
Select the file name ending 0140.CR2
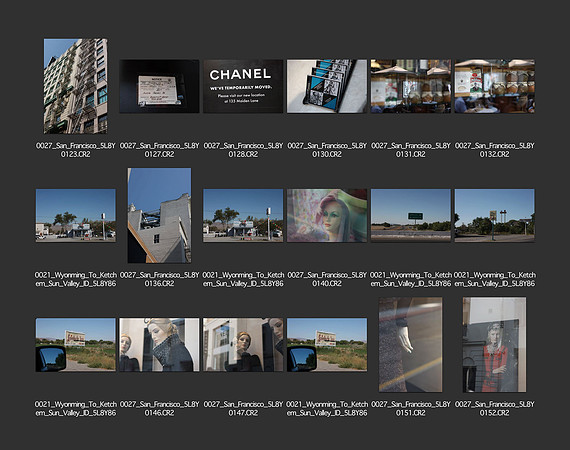327,279
